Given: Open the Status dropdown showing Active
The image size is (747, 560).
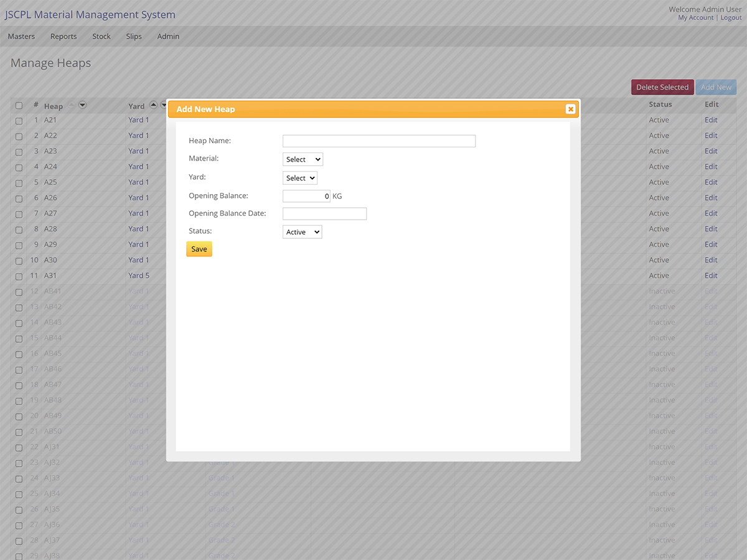Looking at the screenshot, I should tap(302, 231).
